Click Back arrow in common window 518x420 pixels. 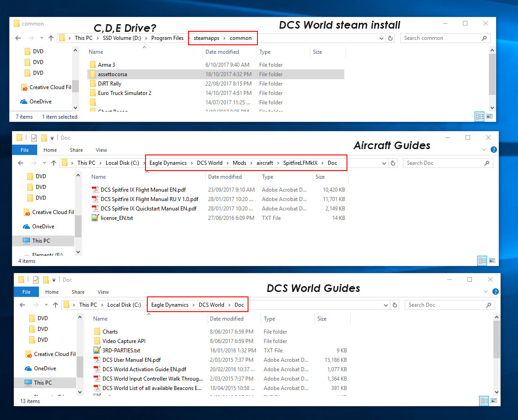pos(18,38)
